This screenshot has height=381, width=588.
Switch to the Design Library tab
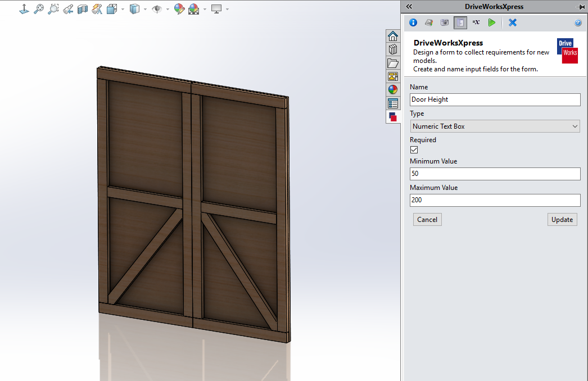pos(393,49)
